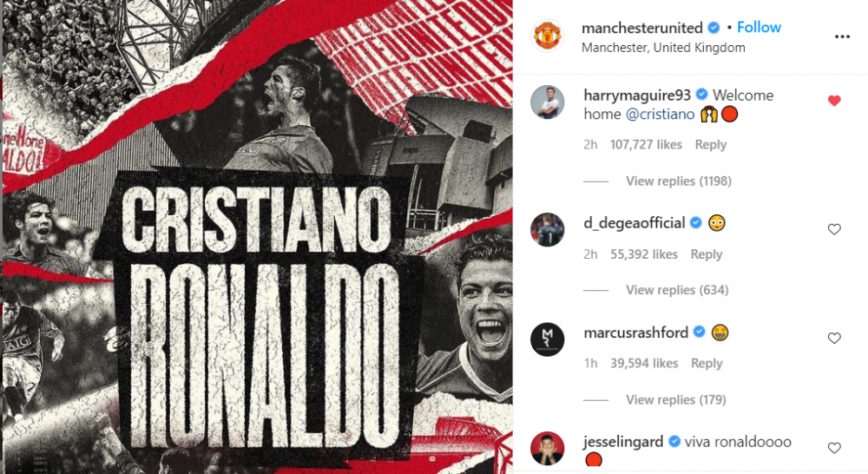Open jesselingard's avatar thumbnail

547,448
